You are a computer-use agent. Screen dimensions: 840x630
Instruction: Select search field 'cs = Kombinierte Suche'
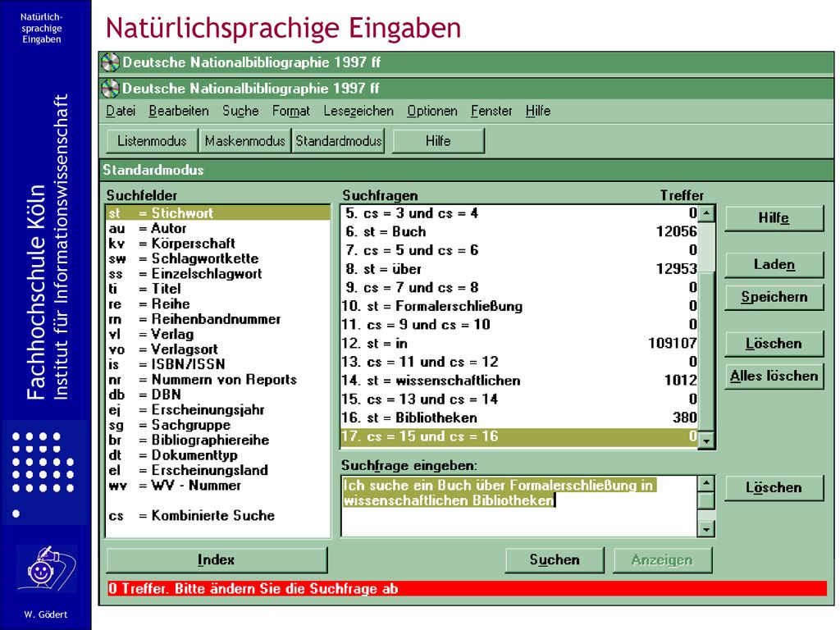pyautogui.click(x=218, y=515)
